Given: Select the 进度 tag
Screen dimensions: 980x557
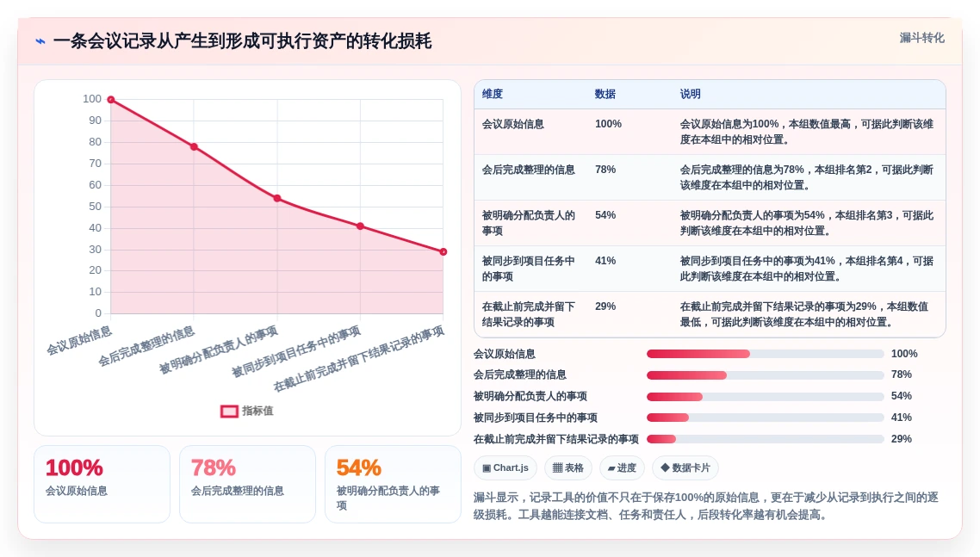Looking at the screenshot, I should coord(622,467).
